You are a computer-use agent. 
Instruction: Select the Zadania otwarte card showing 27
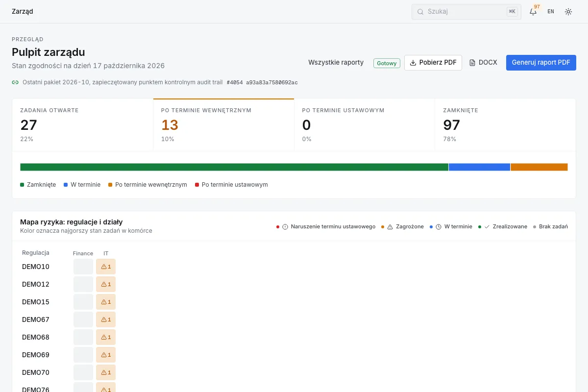(83, 124)
